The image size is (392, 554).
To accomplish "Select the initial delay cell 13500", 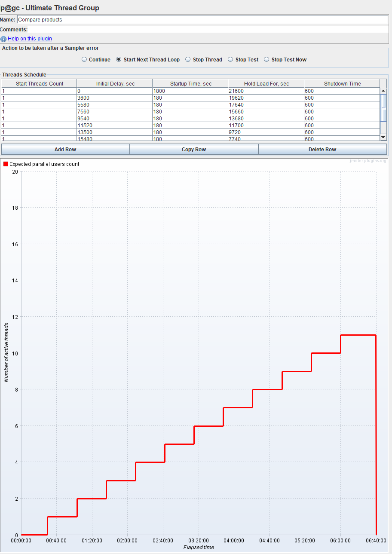I will 115,132.
